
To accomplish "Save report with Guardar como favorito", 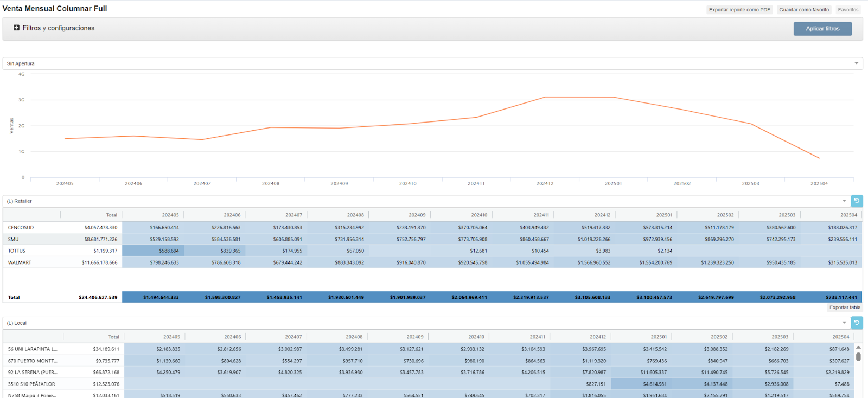I will point(804,10).
